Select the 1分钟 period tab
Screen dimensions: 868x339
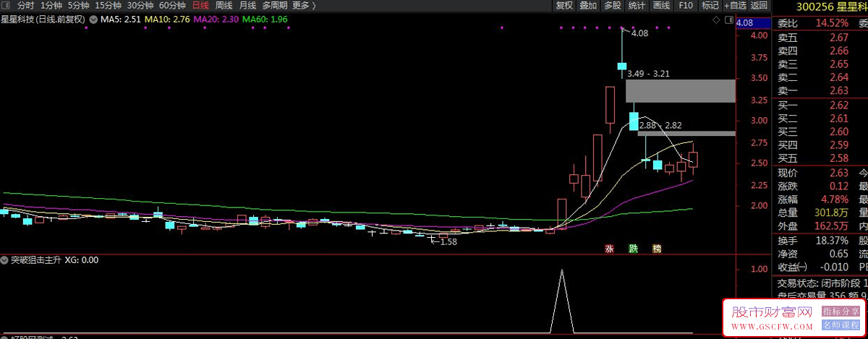[x=51, y=5]
